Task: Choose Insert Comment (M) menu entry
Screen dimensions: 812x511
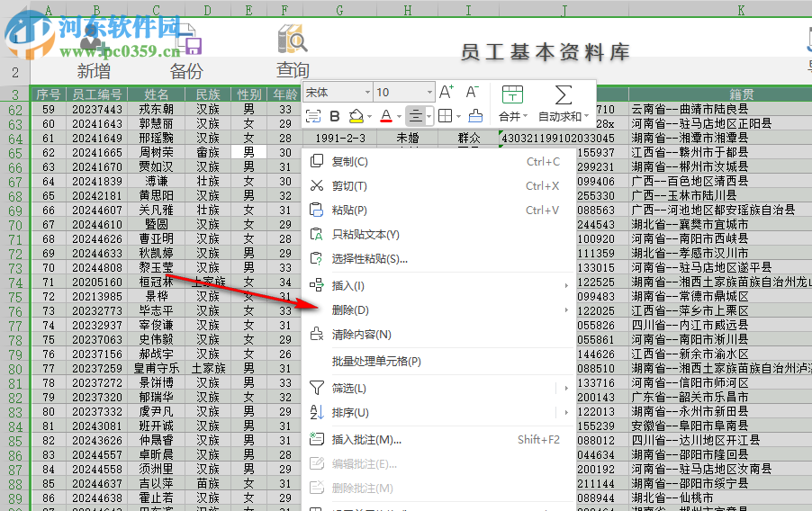Action: pyautogui.click(x=438, y=440)
